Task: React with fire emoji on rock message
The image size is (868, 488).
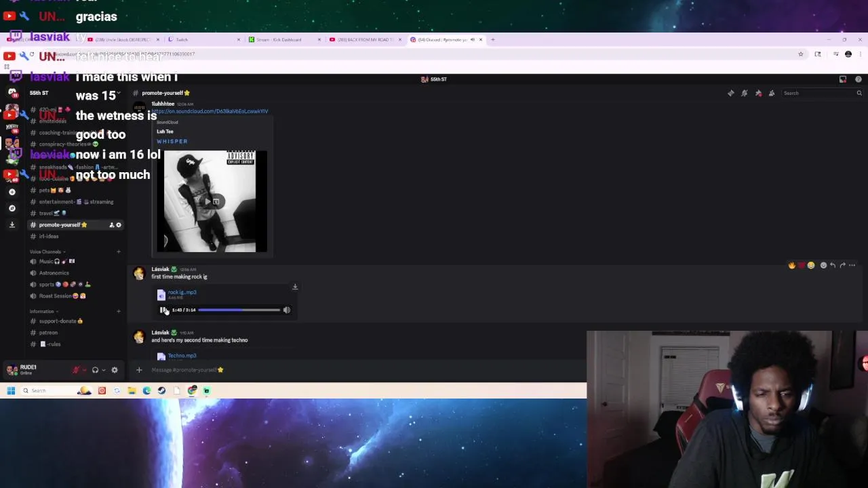Action: (x=791, y=266)
